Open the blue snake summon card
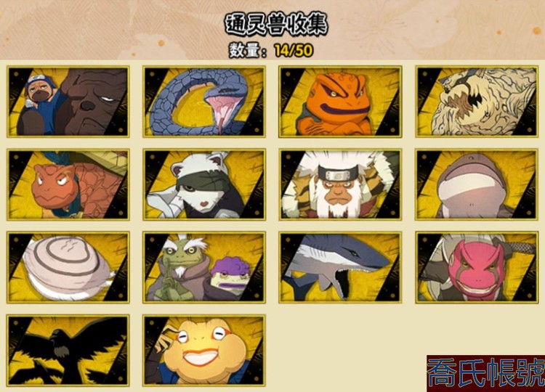 coord(204,102)
